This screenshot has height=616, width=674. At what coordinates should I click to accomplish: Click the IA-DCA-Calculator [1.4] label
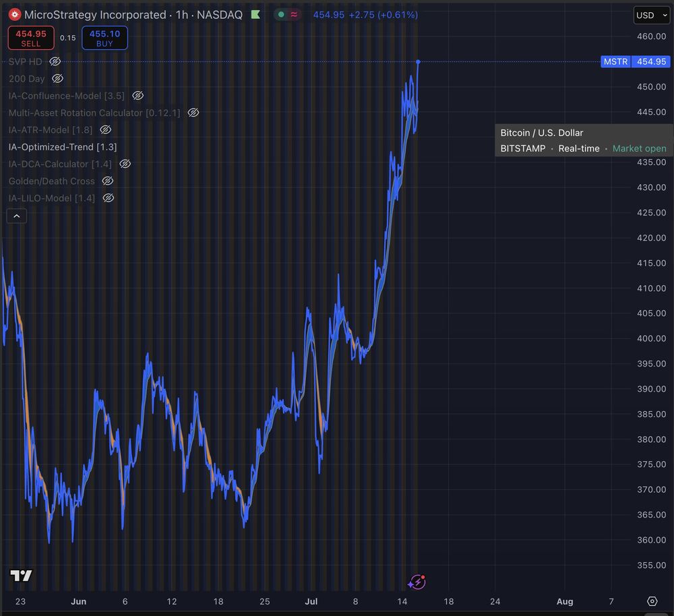coord(60,164)
